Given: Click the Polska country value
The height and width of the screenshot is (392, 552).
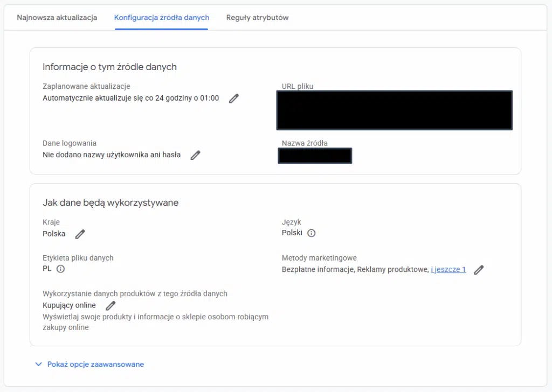Looking at the screenshot, I should click(54, 234).
